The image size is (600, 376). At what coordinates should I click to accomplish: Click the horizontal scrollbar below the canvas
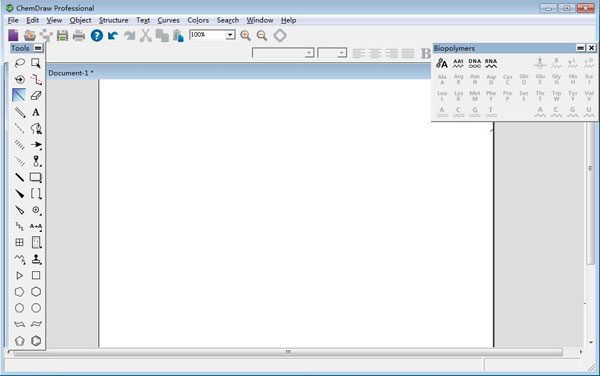point(288,352)
